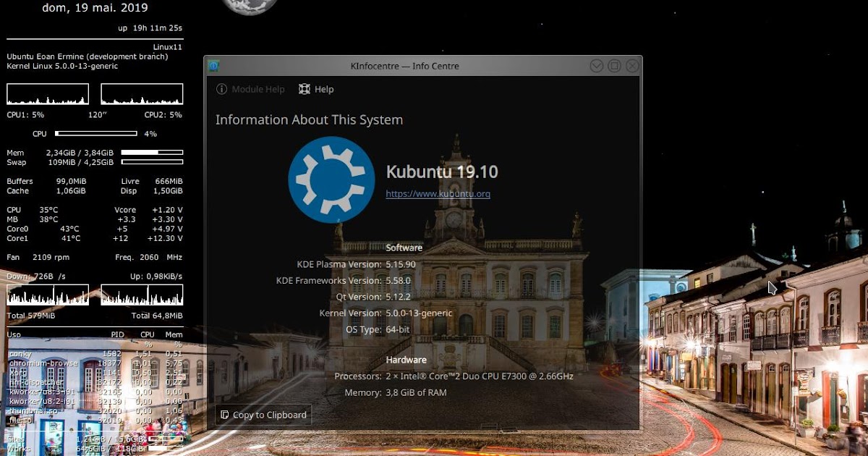The width and height of the screenshot is (868, 456).
Task: Click Livre value '666MiB'
Action: click(x=169, y=181)
